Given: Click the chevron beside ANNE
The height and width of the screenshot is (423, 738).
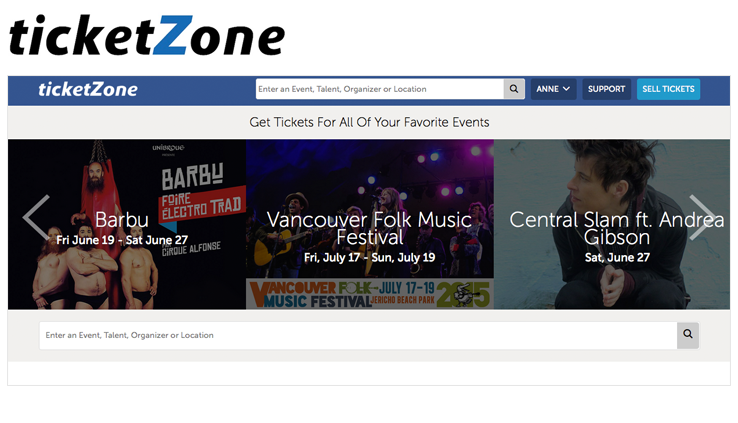Looking at the screenshot, I should [567, 89].
